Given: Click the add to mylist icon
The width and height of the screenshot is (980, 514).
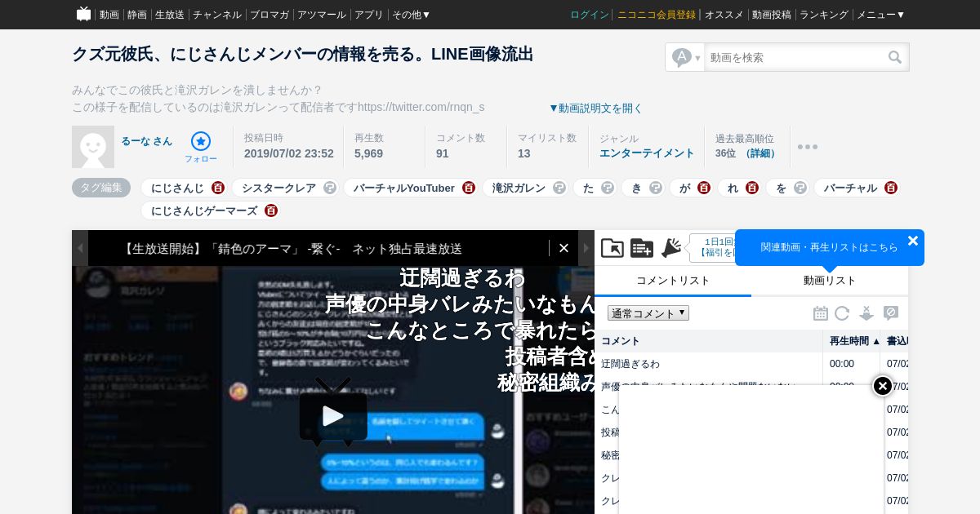Looking at the screenshot, I should [x=642, y=248].
